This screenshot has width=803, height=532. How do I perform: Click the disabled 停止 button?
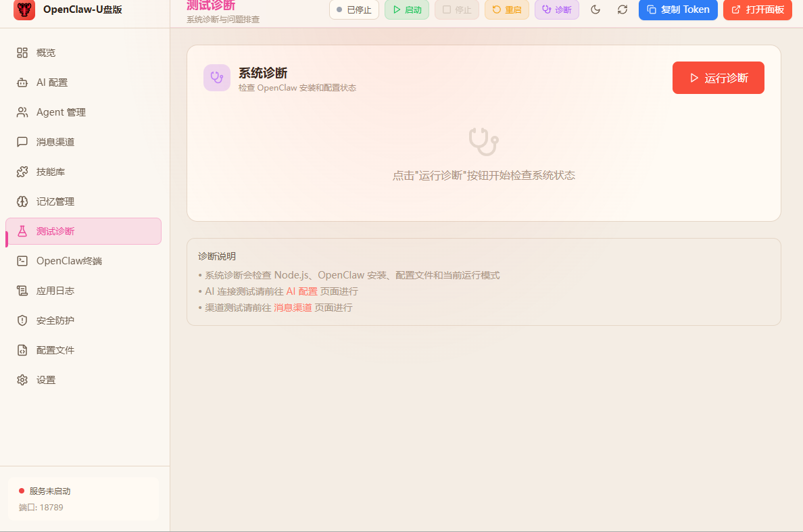(x=457, y=9)
